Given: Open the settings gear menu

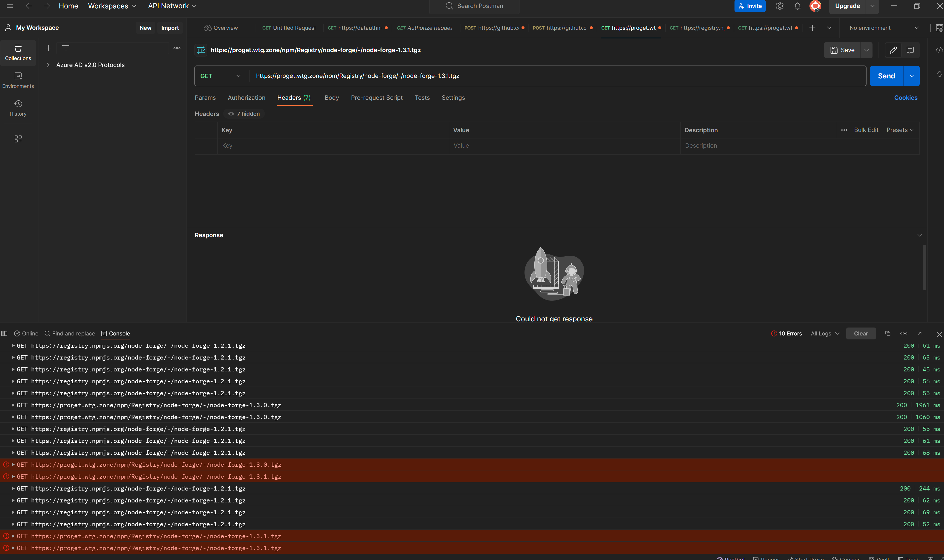Looking at the screenshot, I should pos(779,6).
